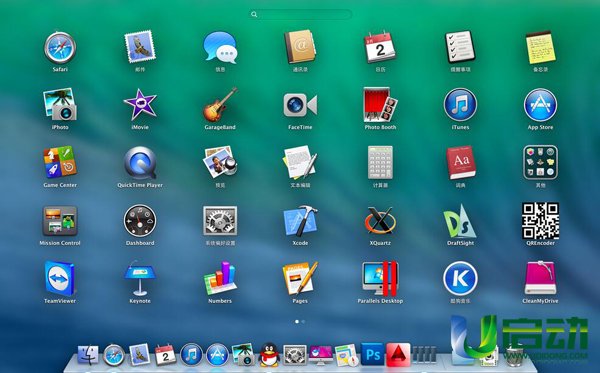Open the Other apps folder
Image resolution: width=600 pixels, height=373 pixels.
tap(540, 163)
